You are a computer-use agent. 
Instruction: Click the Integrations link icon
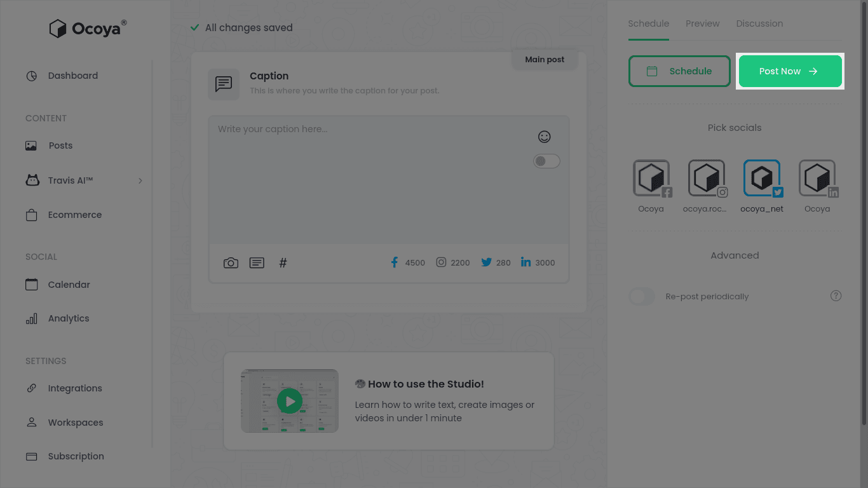[x=31, y=388]
